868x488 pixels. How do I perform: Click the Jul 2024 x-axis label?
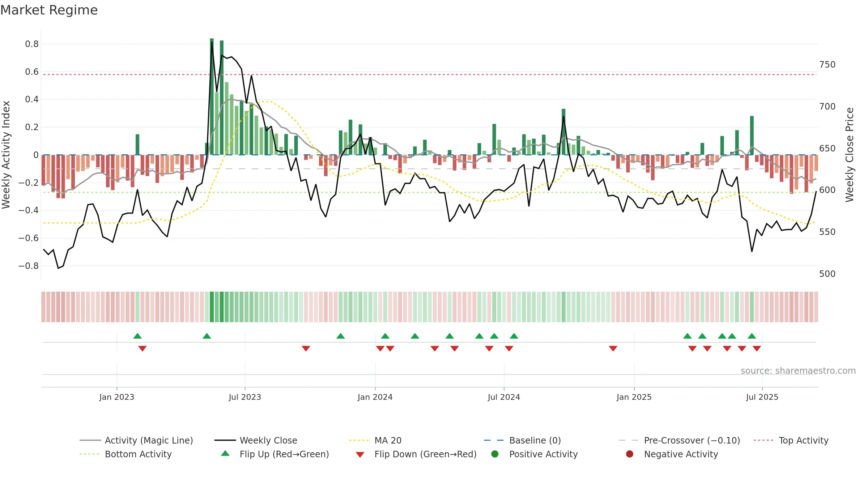504,397
